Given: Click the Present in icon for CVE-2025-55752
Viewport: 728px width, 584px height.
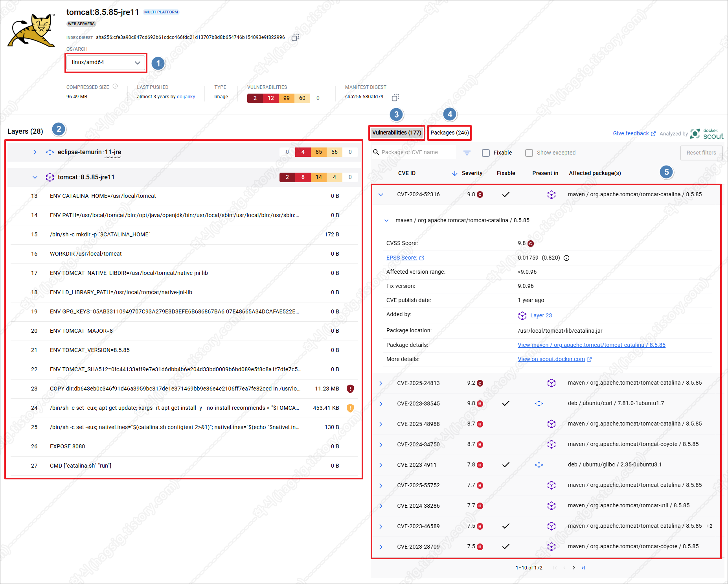Looking at the screenshot, I should tap(552, 485).
